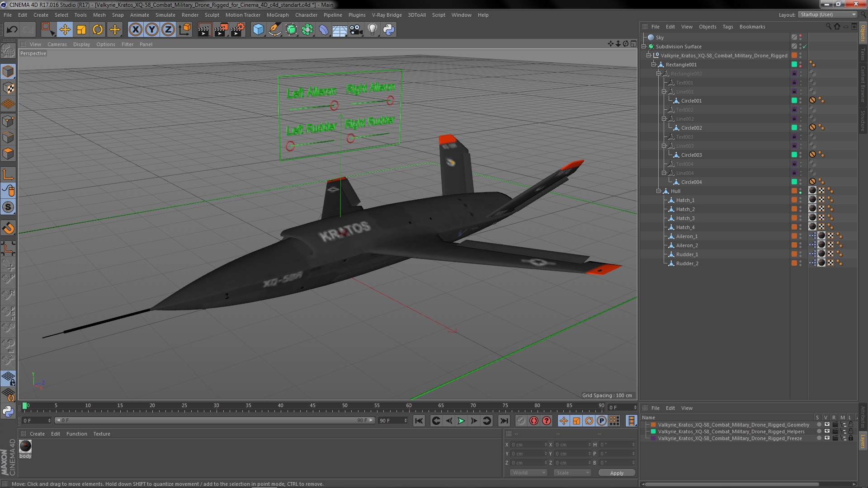Click the X position input field
Screen dimensions: 868x488
click(529, 445)
